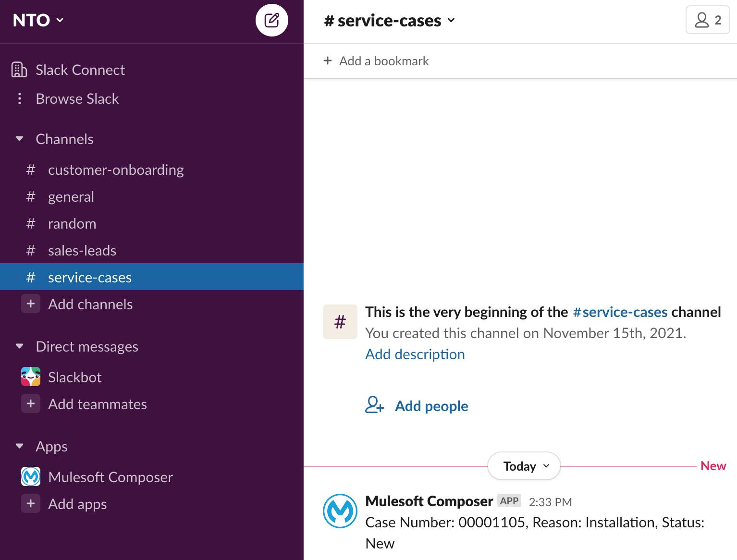Click Add apps text
Viewport: 737px width, 560px height.
click(x=77, y=504)
